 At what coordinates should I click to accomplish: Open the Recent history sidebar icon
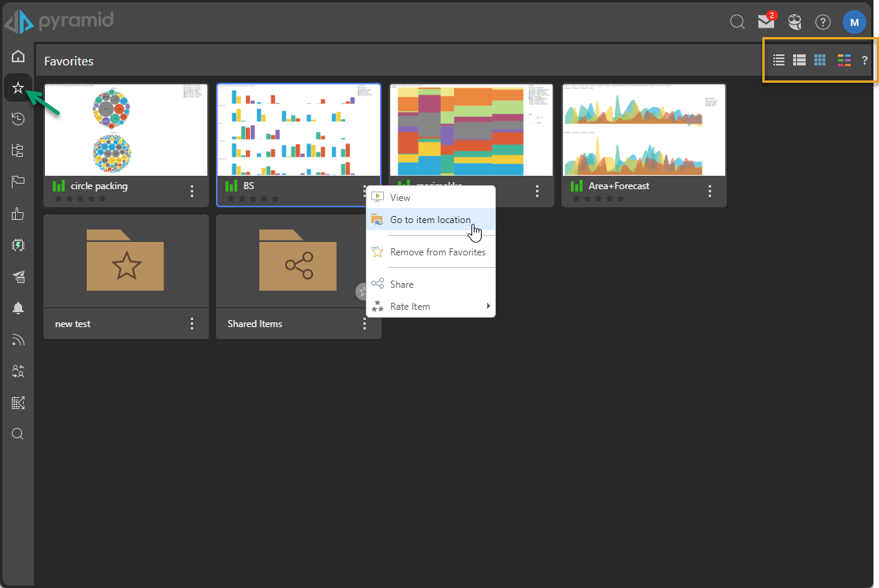click(x=18, y=119)
